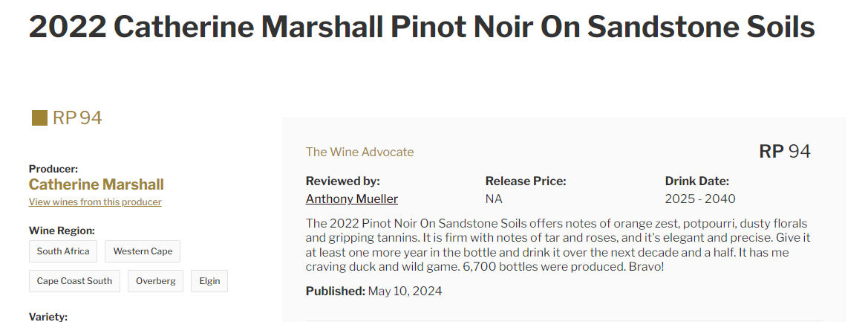Click the Wine Region label
Viewport: 868px width, 322px height.
[x=62, y=231]
